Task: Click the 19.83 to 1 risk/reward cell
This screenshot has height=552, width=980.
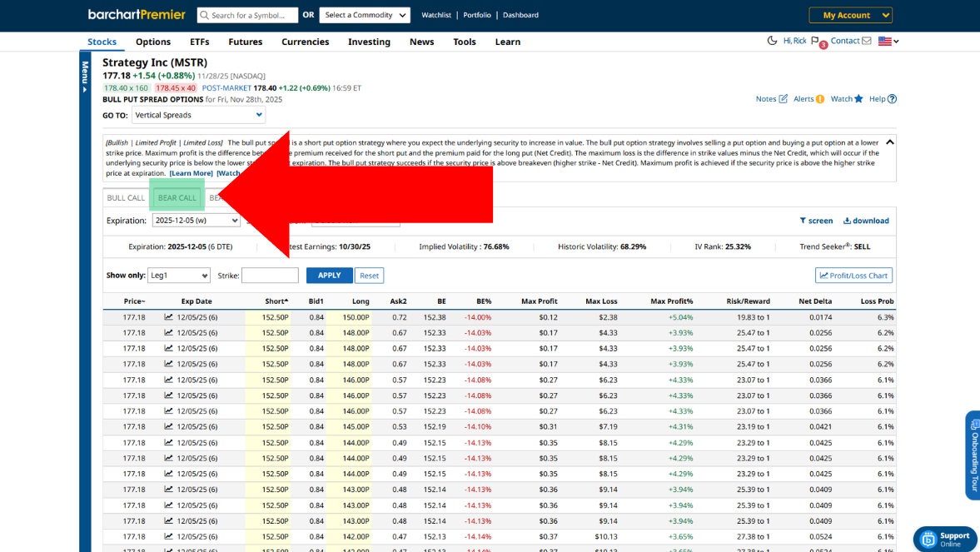Action: click(754, 317)
